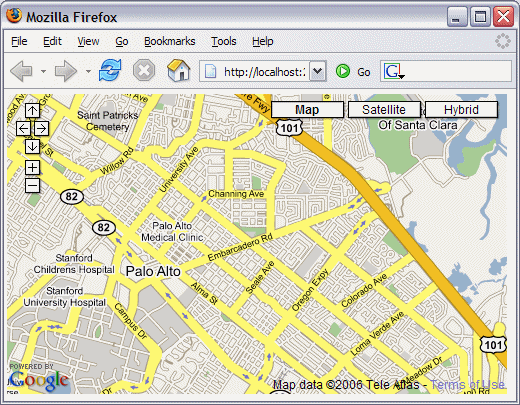This screenshot has height=405, width=520.
Task: Zoom out using the minus button
Action: (x=32, y=185)
